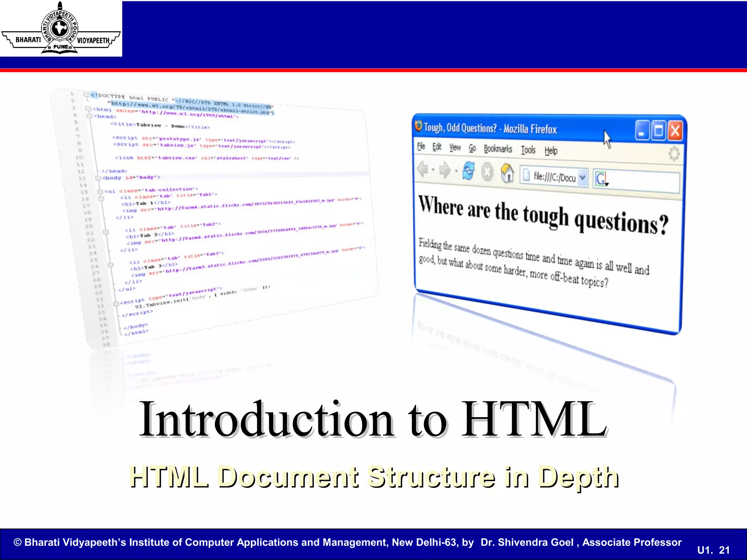Collapse the head tag fold marker
The width and height of the screenshot is (747, 560).
pos(89,116)
